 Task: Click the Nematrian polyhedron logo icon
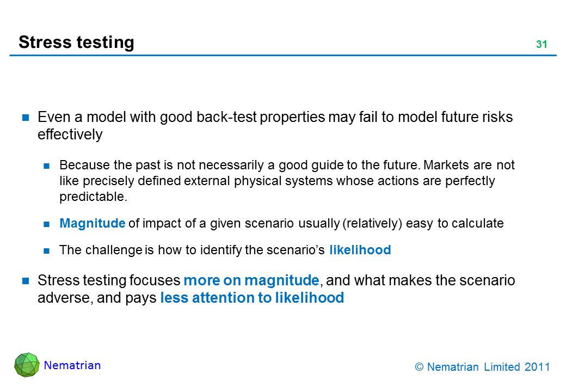(x=27, y=365)
